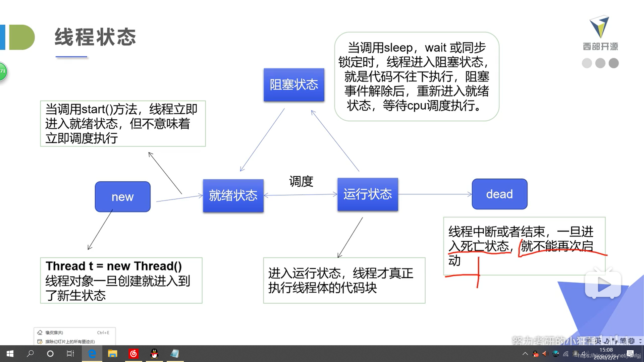Click the round tray icon before Wi-Fi
644x362 pixels.
(x=556, y=354)
